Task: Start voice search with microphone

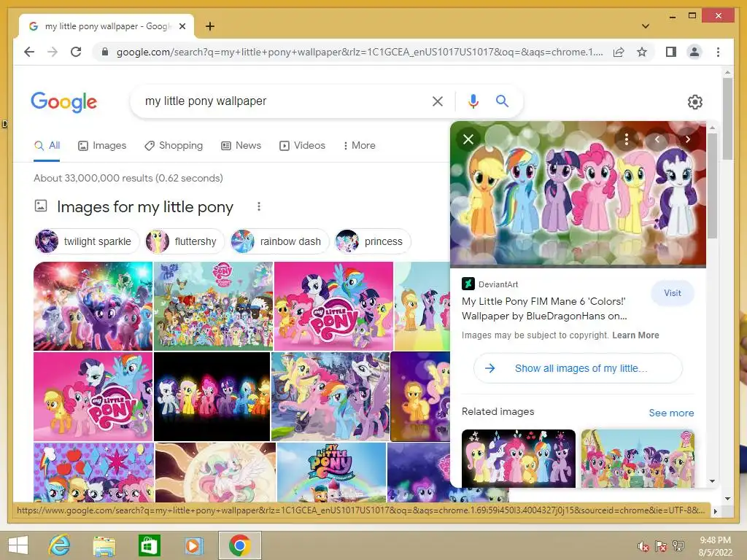Action: coord(473,101)
